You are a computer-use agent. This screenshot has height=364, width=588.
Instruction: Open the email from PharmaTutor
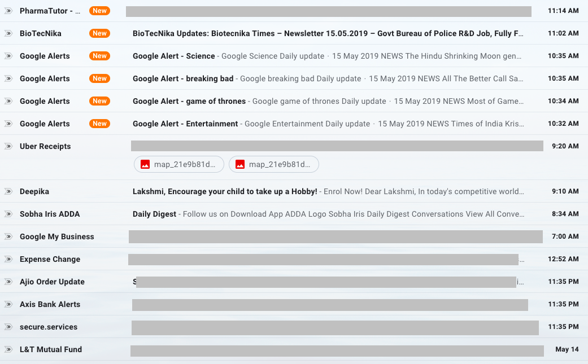50,11
